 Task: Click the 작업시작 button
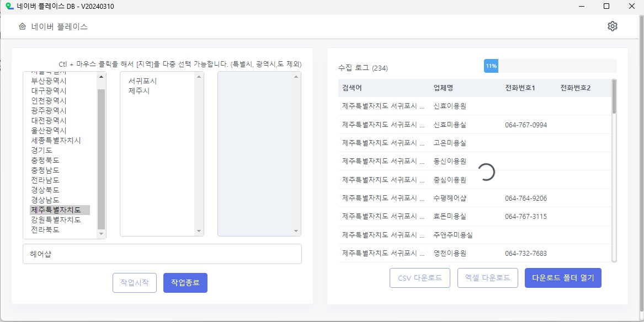[x=135, y=283]
